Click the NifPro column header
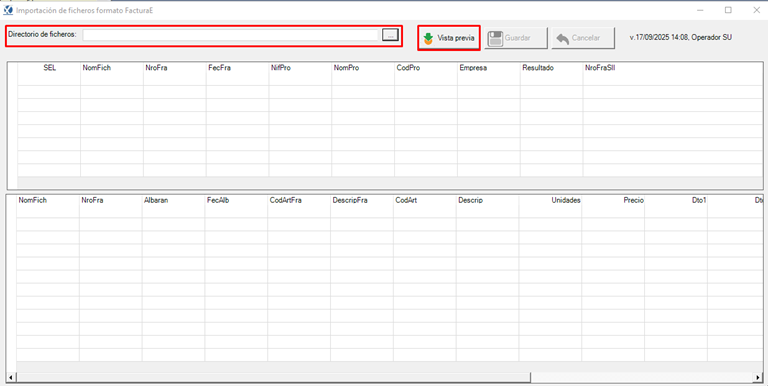 300,68
